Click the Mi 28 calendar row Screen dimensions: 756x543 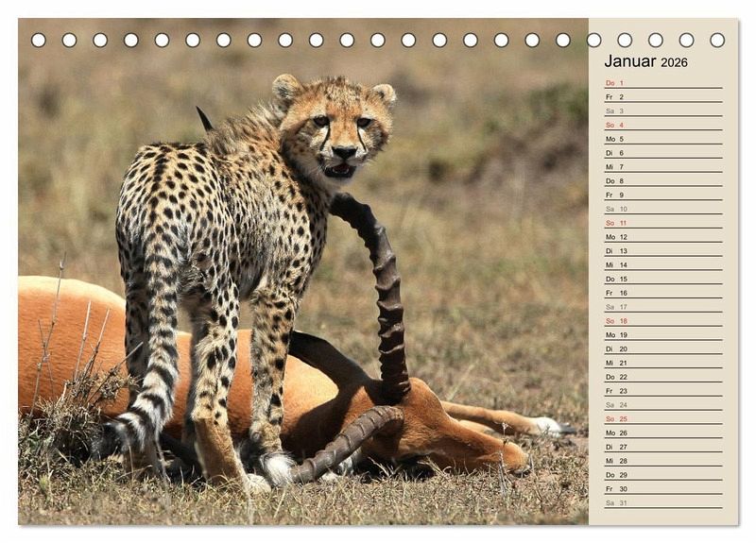(662, 461)
